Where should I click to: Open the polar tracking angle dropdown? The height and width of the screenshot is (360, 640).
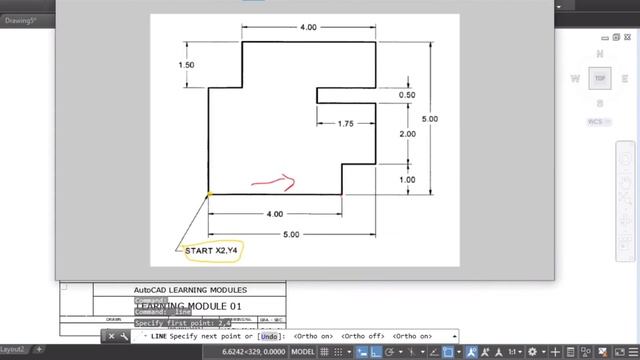400,352
